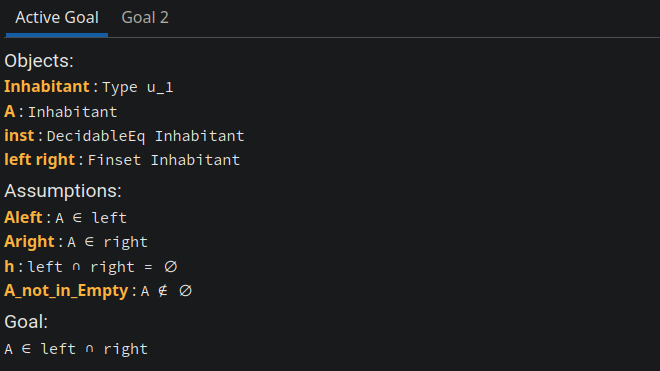Click the goal expression A ∈ left ∩ right
The image size is (660, 371).
coord(76,349)
